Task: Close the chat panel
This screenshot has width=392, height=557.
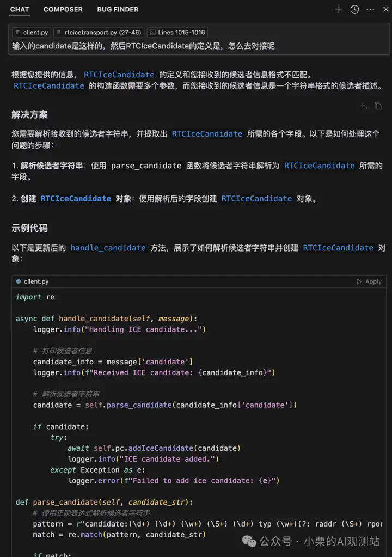Action: tap(386, 9)
